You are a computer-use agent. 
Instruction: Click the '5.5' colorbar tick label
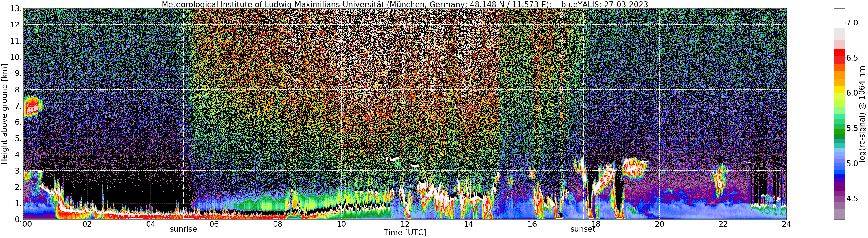pyautogui.click(x=852, y=128)
